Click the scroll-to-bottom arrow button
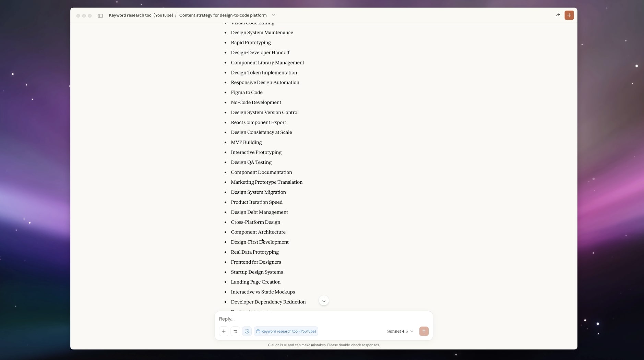This screenshot has height=360, width=644. (x=324, y=300)
